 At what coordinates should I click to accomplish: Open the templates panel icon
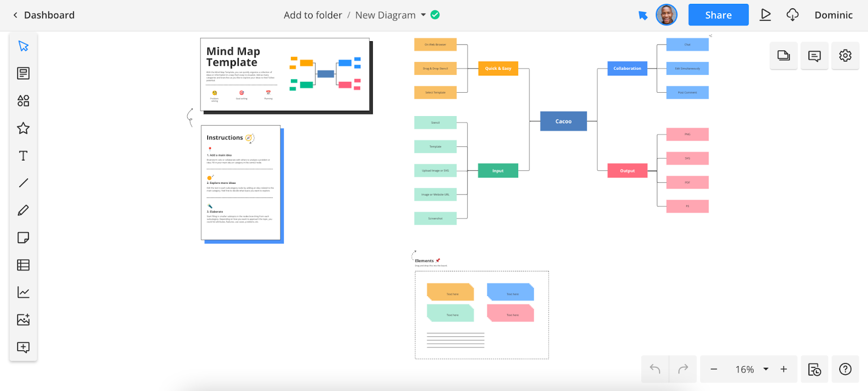tap(23, 73)
